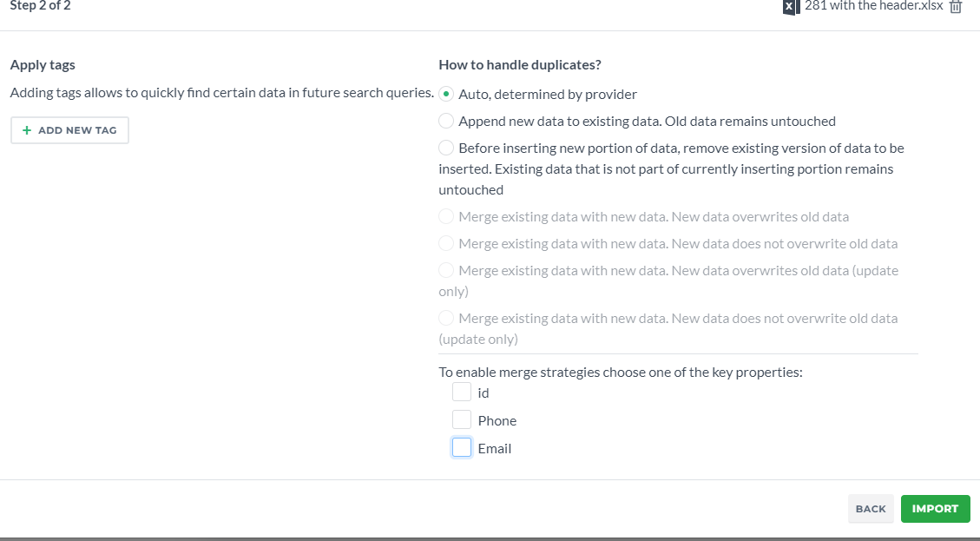This screenshot has width=980, height=541.
Task: Enable id as the key property
Action: click(461, 393)
